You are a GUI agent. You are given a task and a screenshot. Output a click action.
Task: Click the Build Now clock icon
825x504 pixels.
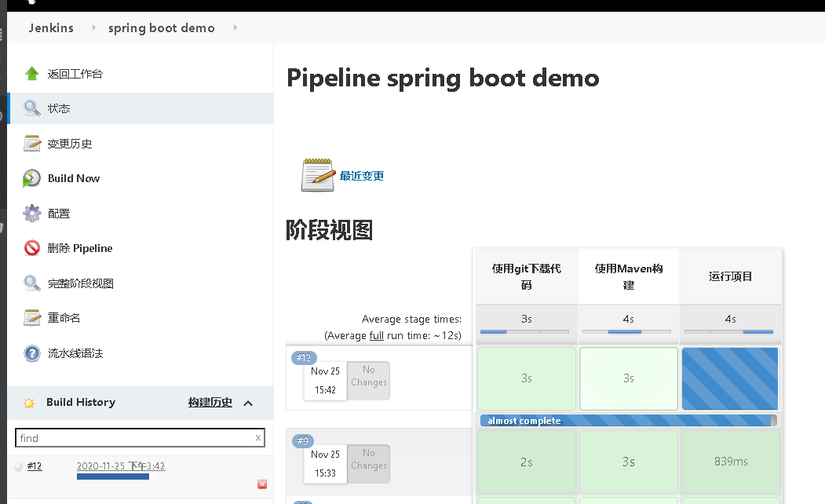point(31,178)
